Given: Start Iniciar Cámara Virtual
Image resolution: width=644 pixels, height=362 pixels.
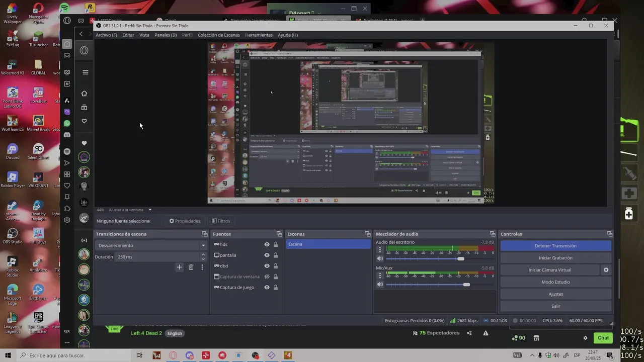Looking at the screenshot, I should (549, 270).
